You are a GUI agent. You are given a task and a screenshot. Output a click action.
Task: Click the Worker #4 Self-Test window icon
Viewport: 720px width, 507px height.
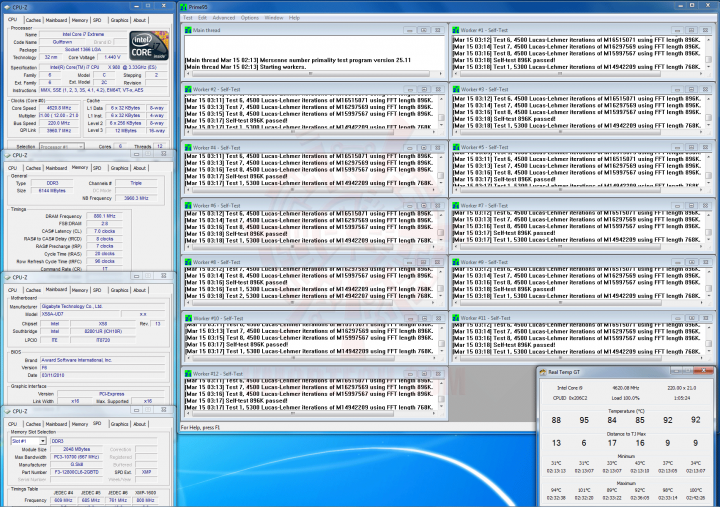coord(188,147)
